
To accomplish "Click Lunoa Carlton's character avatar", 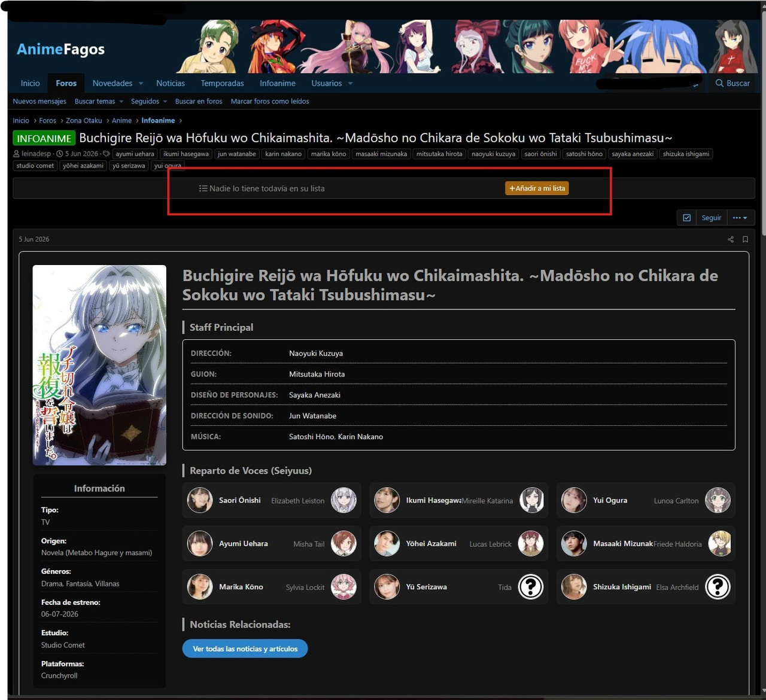I will point(718,500).
